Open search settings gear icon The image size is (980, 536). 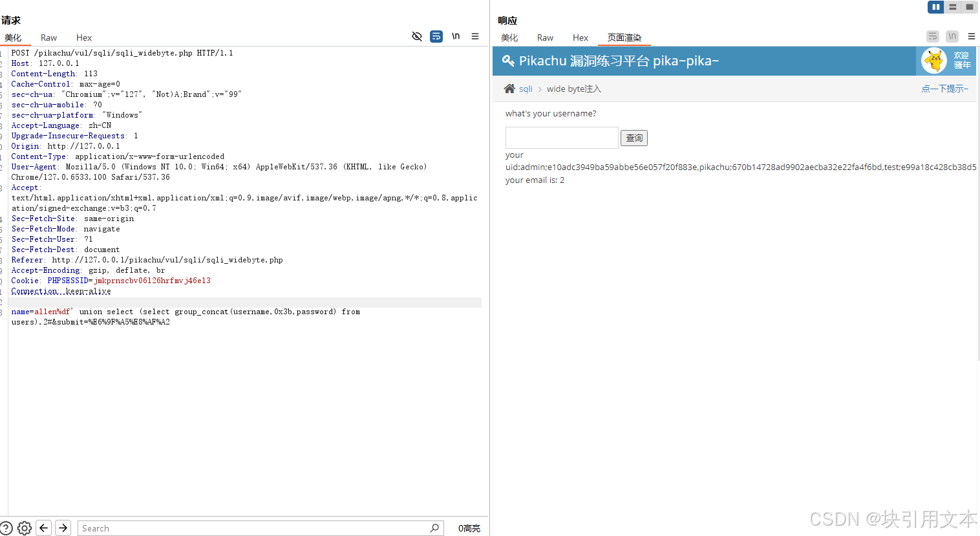click(x=25, y=528)
